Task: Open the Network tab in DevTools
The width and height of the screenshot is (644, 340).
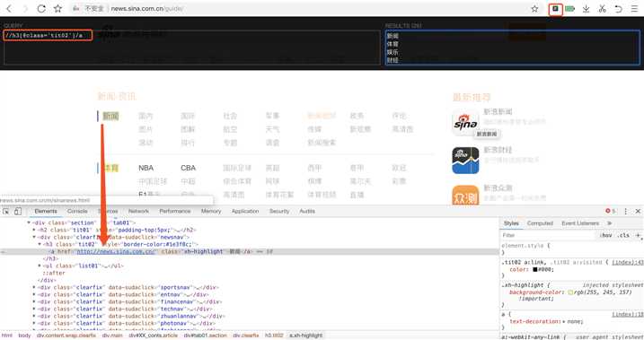Action: (x=138, y=211)
